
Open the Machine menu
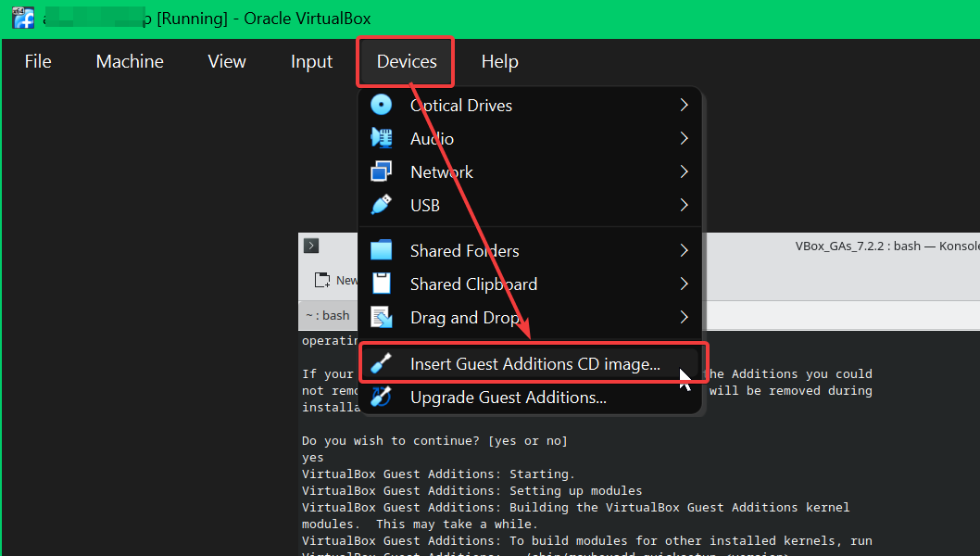(130, 61)
